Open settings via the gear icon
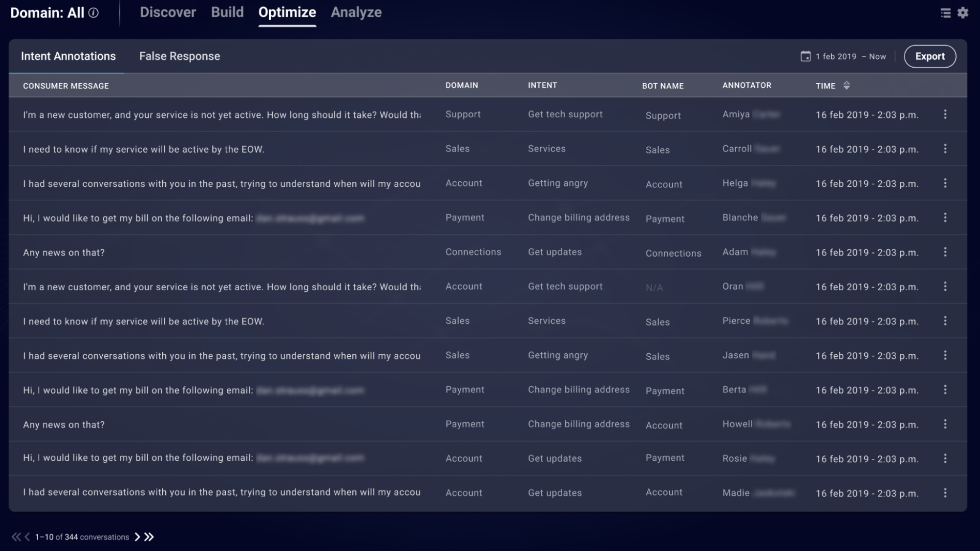Screen dimensions: 980x551 click(x=962, y=12)
